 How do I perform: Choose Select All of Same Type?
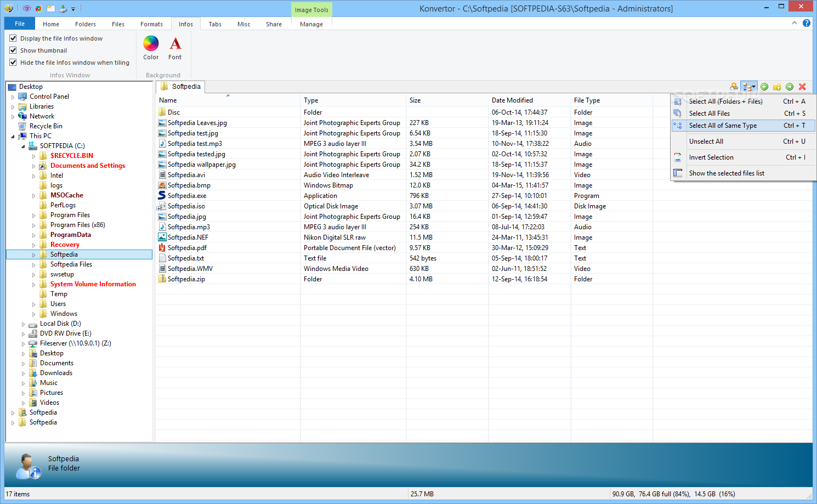744,126
